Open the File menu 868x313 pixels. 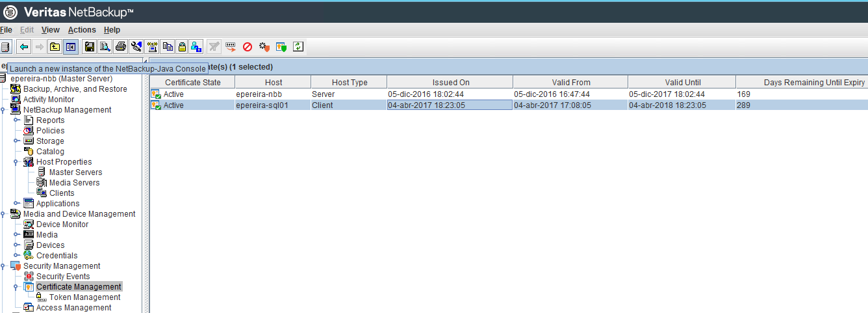pos(6,30)
